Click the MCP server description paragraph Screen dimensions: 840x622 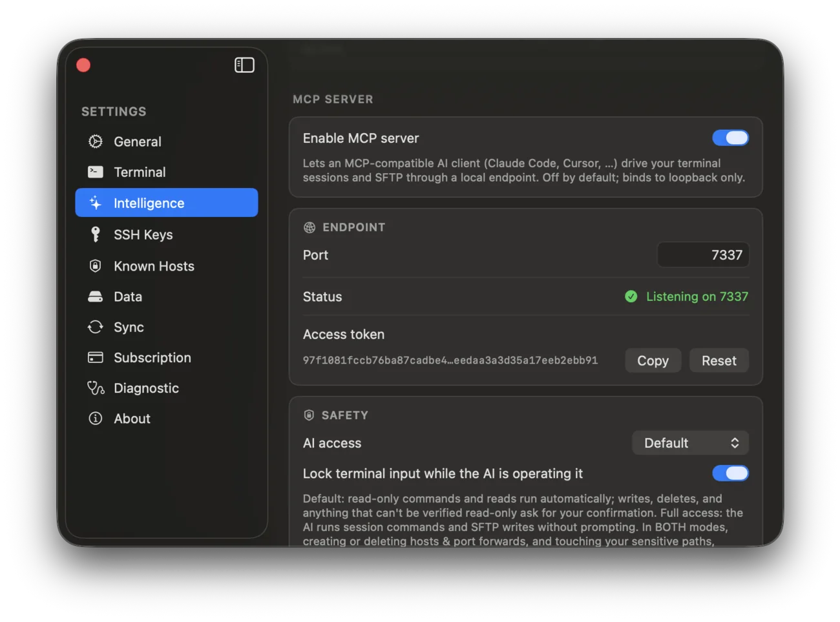coord(524,171)
